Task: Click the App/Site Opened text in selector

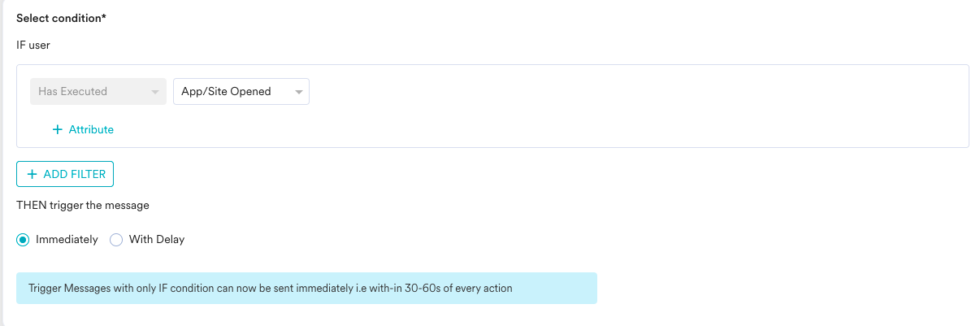Action: tap(226, 92)
